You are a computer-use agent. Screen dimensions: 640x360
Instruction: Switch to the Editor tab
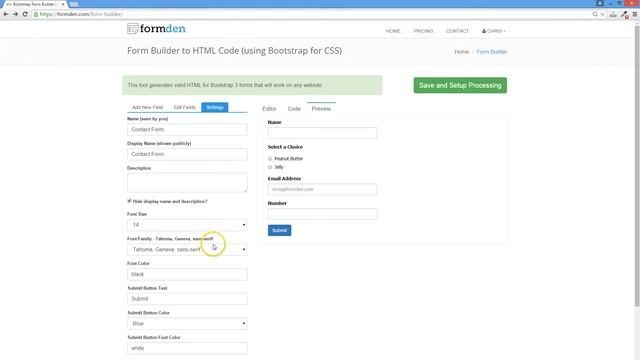coord(269,109)
